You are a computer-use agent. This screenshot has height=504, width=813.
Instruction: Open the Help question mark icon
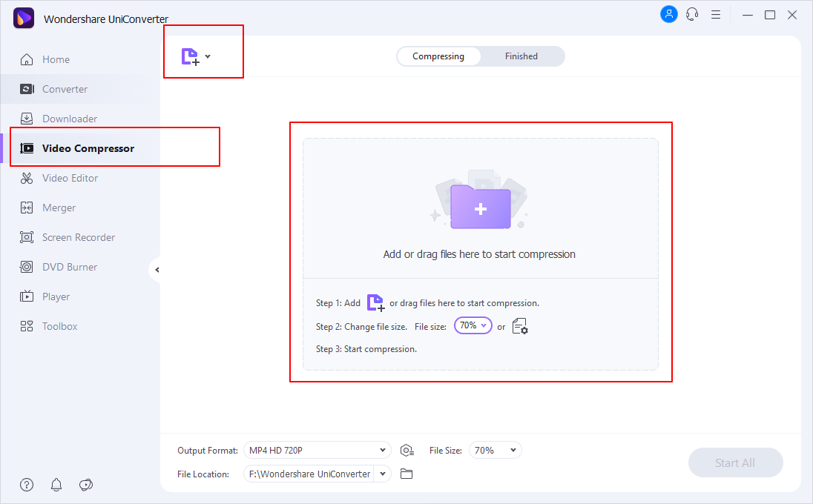[x=27, y=485]
